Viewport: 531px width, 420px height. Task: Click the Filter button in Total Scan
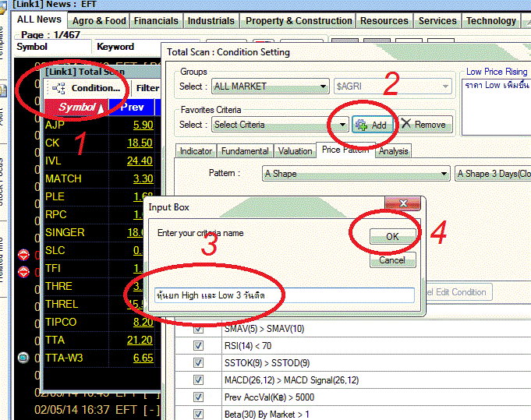point(147,88)
